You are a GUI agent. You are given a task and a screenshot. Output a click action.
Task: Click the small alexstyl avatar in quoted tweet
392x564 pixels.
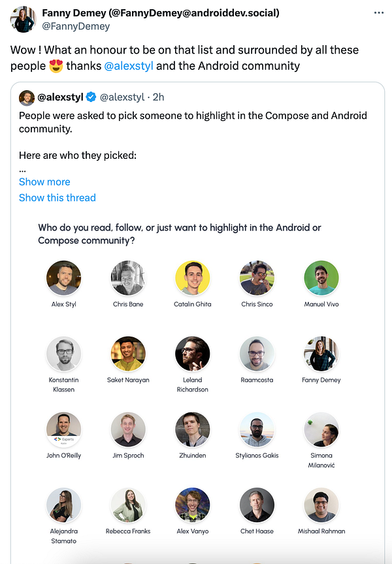pyautogui.click(x=26, y=97)
